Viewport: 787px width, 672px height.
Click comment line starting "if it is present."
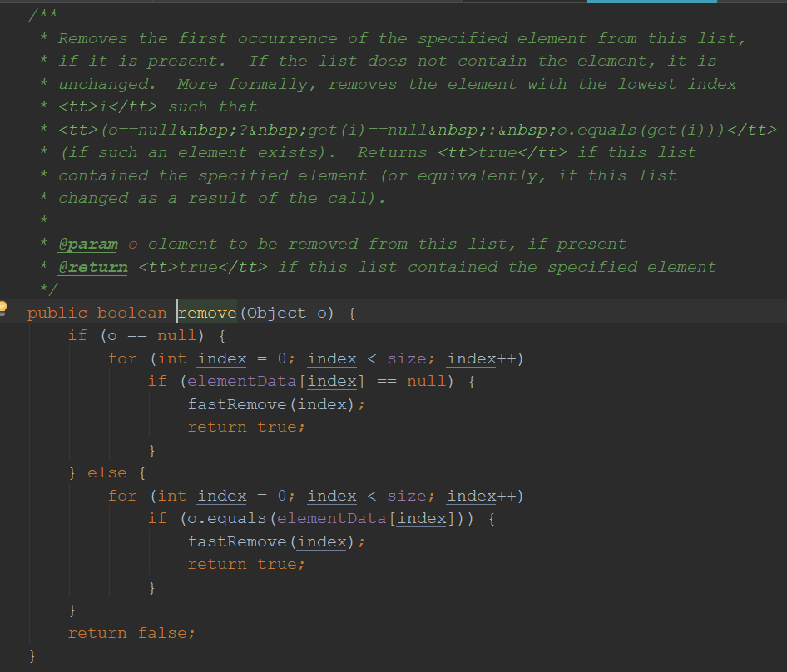pyautogui.click(x=388, y=62)
